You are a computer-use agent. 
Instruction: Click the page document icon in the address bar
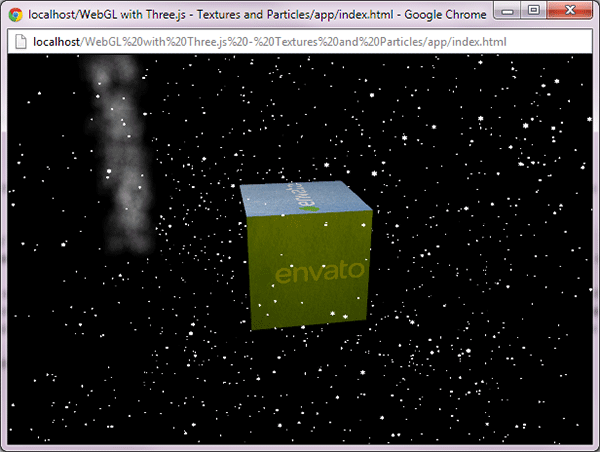(x=21, y=42)
